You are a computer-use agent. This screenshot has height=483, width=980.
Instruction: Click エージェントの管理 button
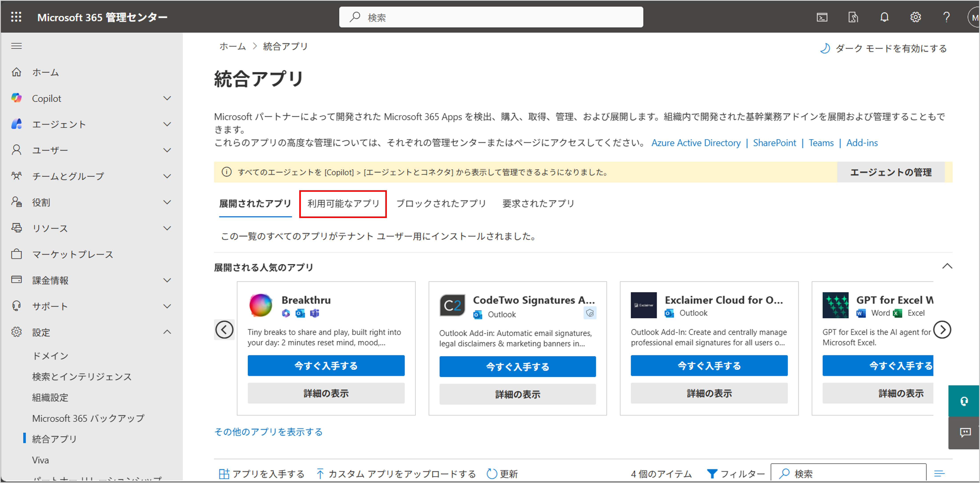891,172
